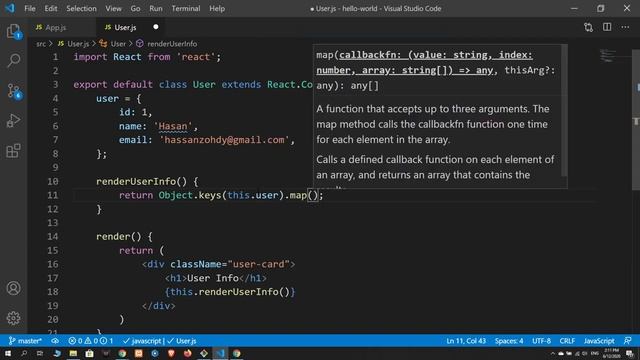
Task: Open Firefox from the taskbar
Action: 188,353
